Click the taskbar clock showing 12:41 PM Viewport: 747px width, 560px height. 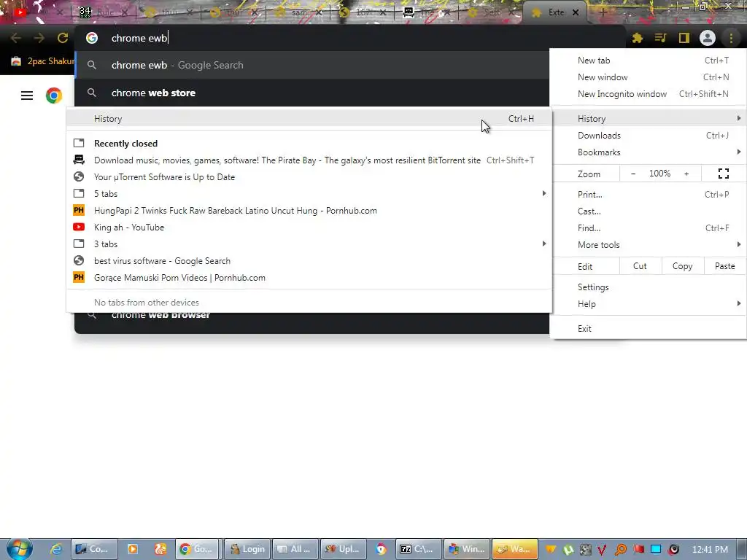(710, 550)
